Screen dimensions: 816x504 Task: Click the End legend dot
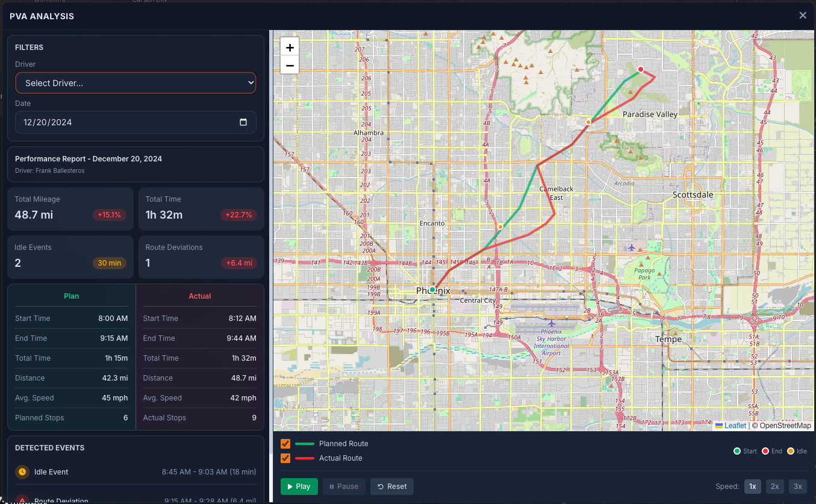tap(765, 451)
